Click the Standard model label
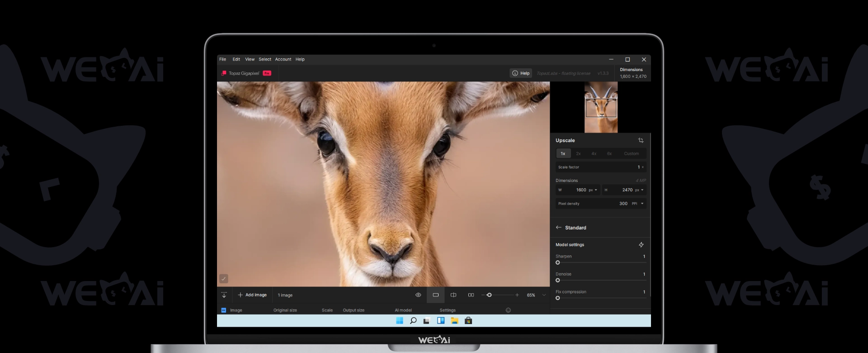Image resolution: width=868 pixels, height=353 pixels. pos(576,228)
